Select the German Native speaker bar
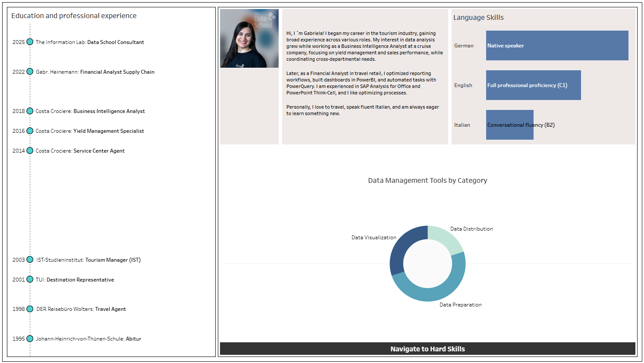644x363 pixels. pyautogui.click(x=557, y=45)
